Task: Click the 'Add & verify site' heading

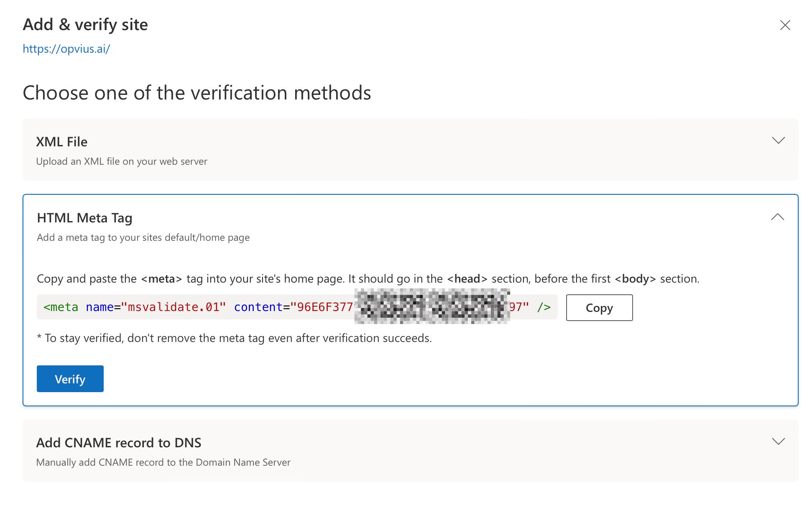Action: click(85, 25)
